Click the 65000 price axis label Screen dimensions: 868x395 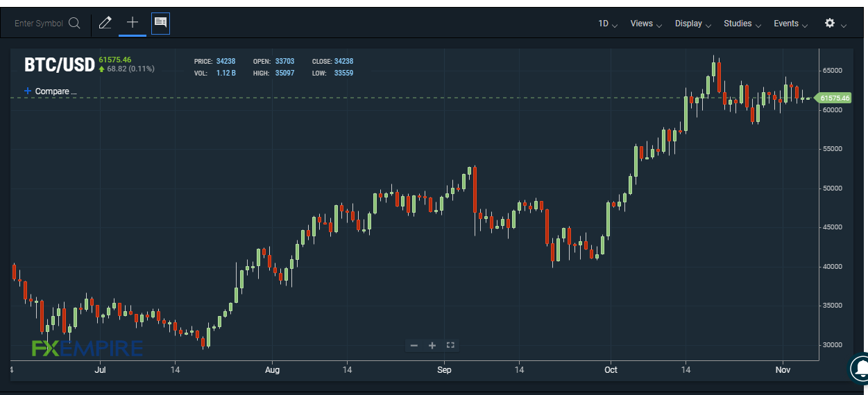[x=832, y=71]
